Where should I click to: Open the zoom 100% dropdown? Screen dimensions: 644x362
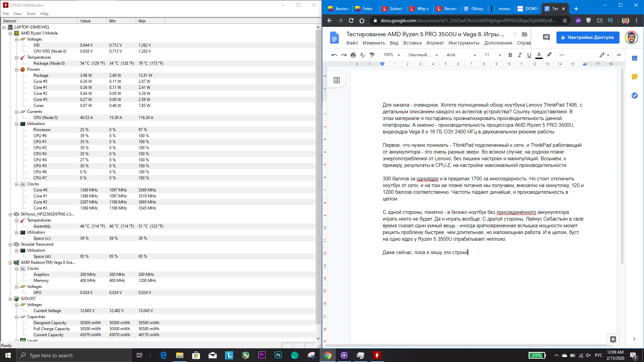tap(392, 55)
